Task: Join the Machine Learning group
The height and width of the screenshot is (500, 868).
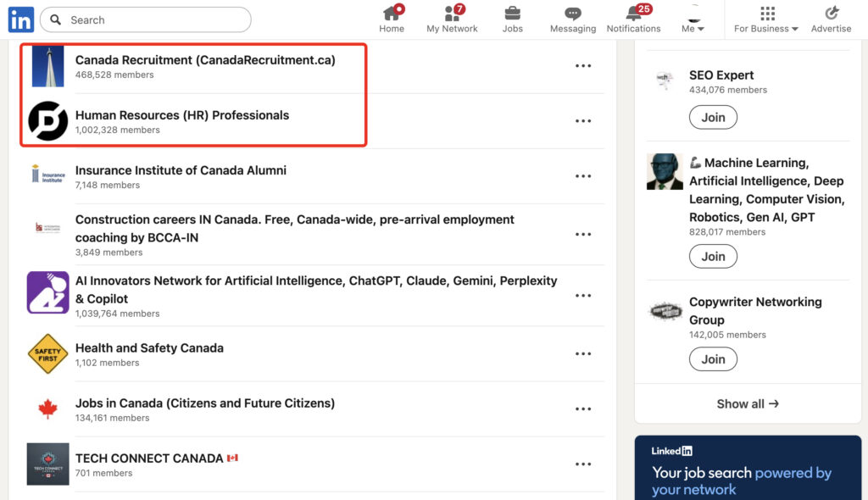Action: pos(713,257)
